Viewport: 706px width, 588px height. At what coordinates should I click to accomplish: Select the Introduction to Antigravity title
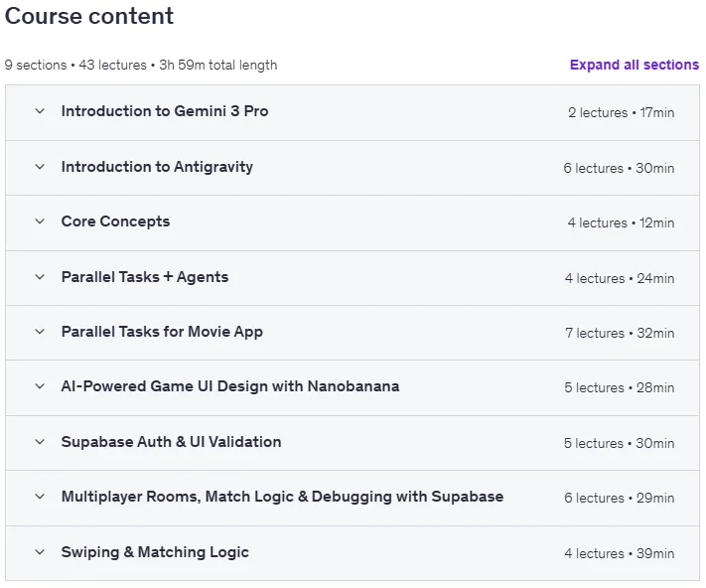pos(157,167)
